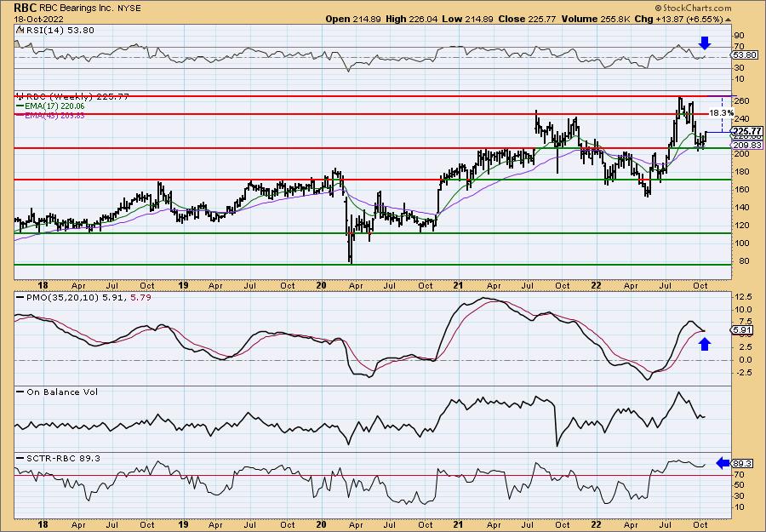Image resolution: width=766 pixels, height=532 pixels.
Task: Click the 120 price axis label
Action: [x=741, y=226]
